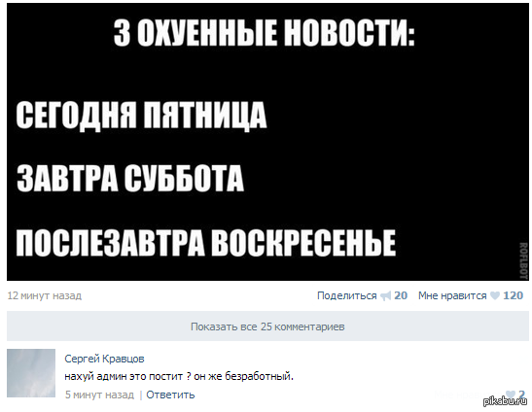Viewport: 532px width, 412px height.
Task: Click the ROFLBOT watermark on image
Action: pyautogui.click(x=523, y=260)
